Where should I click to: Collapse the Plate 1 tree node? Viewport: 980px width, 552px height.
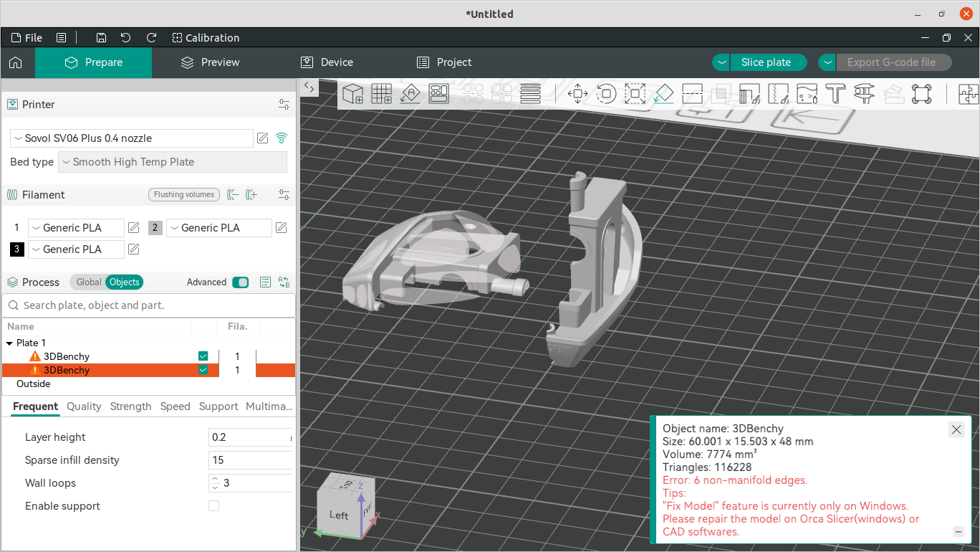[x=9, y=343]
